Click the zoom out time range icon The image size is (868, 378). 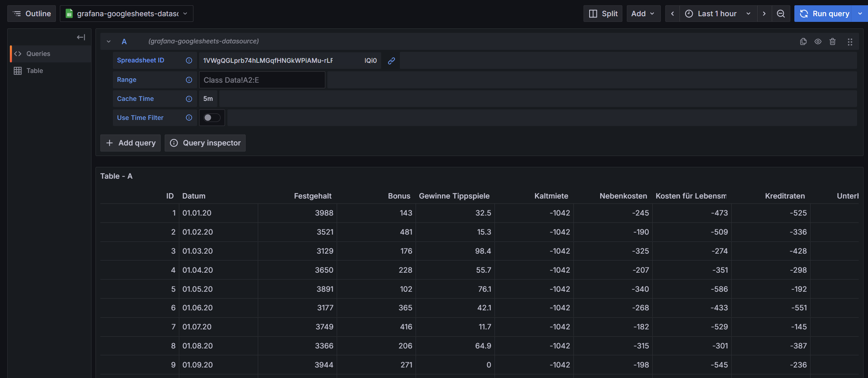coord(781,14)
